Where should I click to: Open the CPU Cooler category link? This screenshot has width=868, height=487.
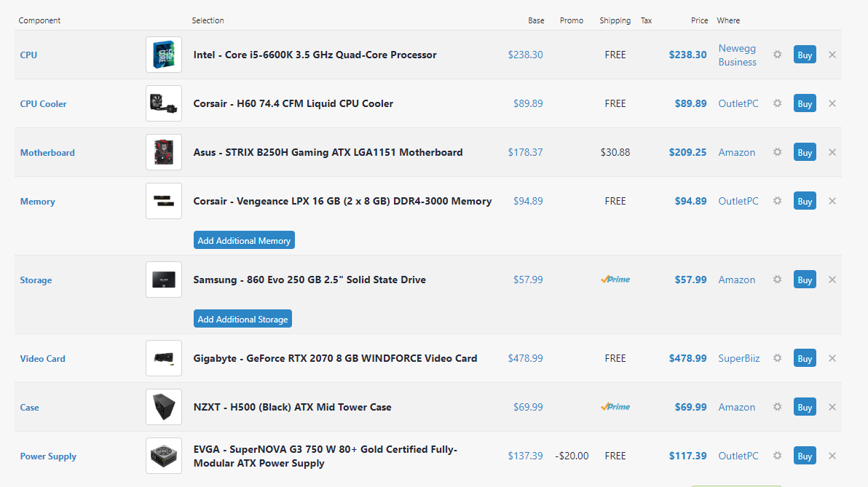coord(43,103)
